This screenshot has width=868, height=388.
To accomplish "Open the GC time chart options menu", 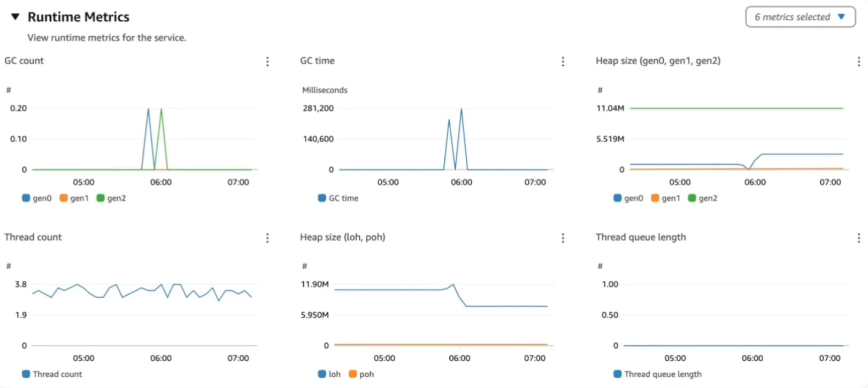I will tap(563, 61).
